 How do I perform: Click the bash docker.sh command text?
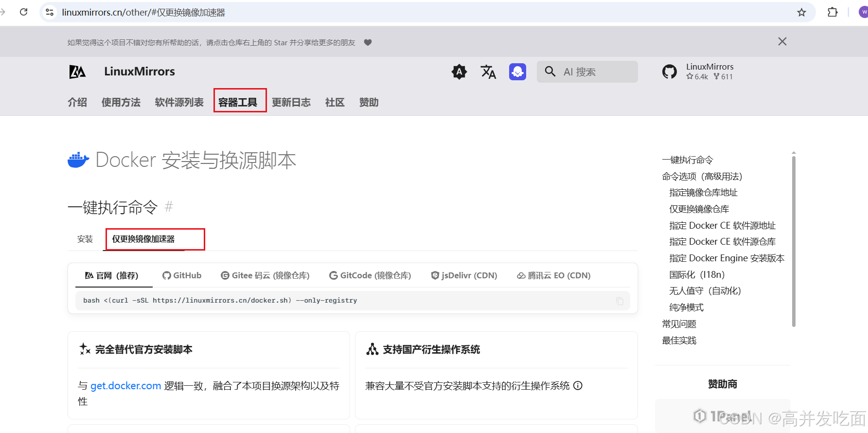220,301
